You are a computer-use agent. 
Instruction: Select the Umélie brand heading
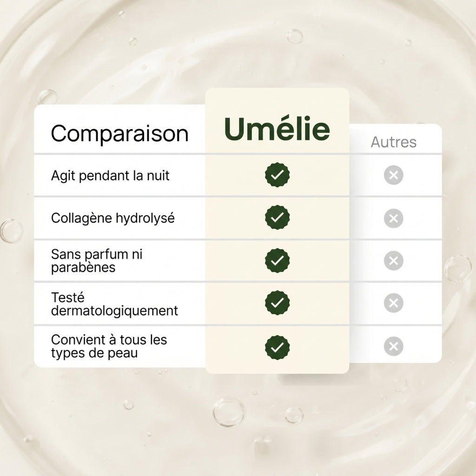(x=277, y=128)
